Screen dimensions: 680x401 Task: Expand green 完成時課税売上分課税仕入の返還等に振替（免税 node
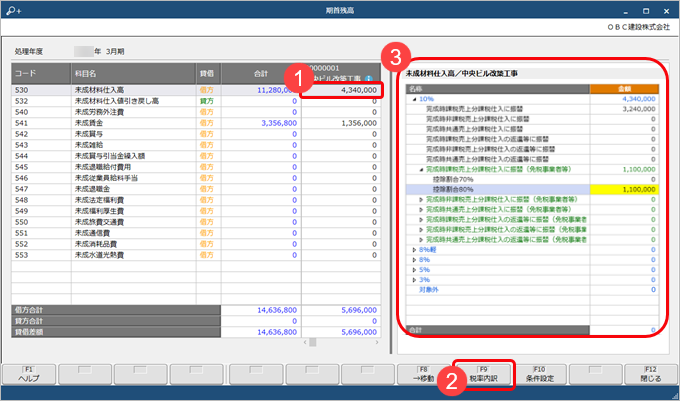(421, 220)
